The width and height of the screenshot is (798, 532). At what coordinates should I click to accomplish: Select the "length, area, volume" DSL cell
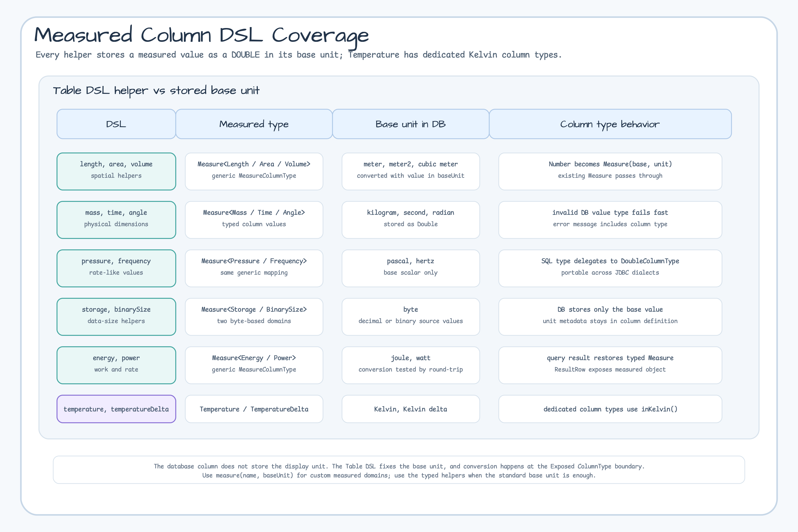tap(116, 171)
